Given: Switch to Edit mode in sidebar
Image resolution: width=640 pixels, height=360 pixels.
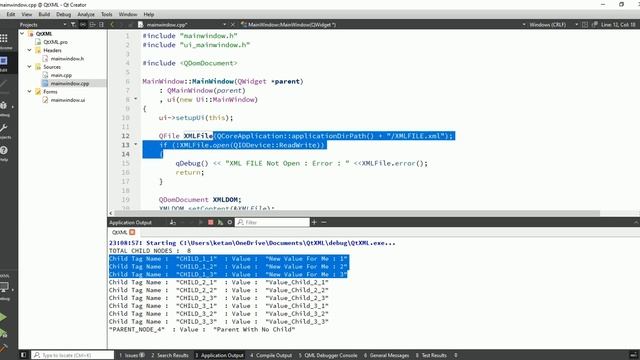Looking at the screenshot, I should click(x=4, y=61).
